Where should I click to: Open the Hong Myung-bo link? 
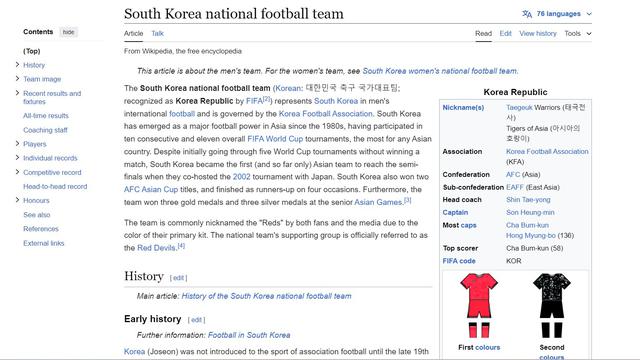[x=531, y=236]
